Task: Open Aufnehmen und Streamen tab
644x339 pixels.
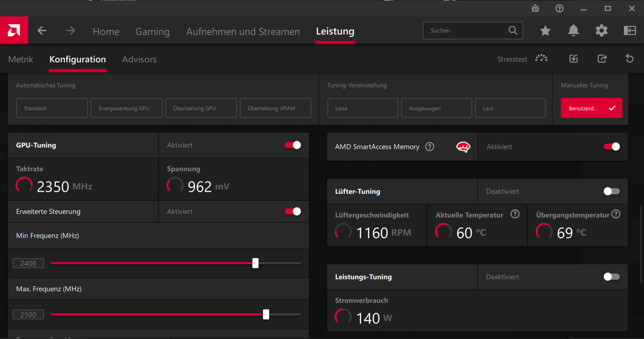Action: point(243,31)
